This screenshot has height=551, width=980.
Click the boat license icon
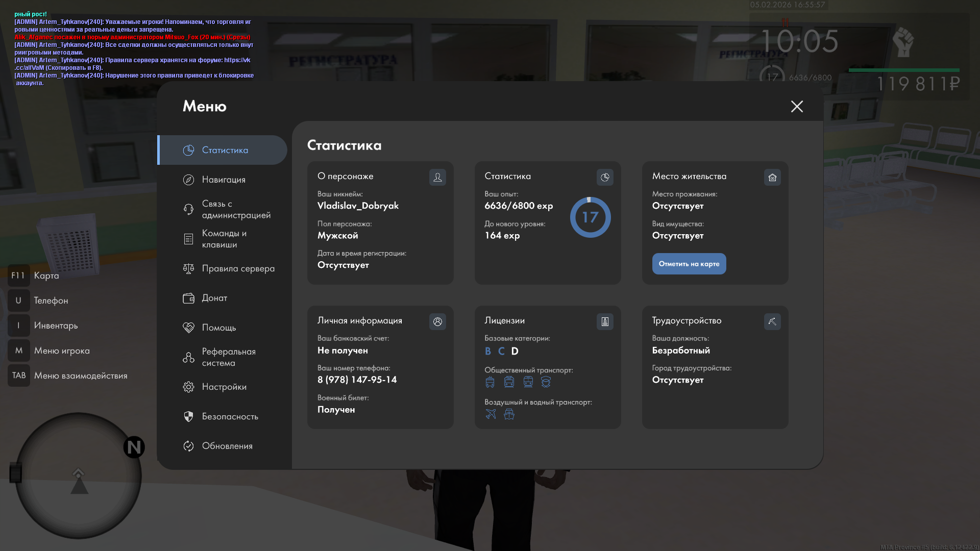pos(509,414)
